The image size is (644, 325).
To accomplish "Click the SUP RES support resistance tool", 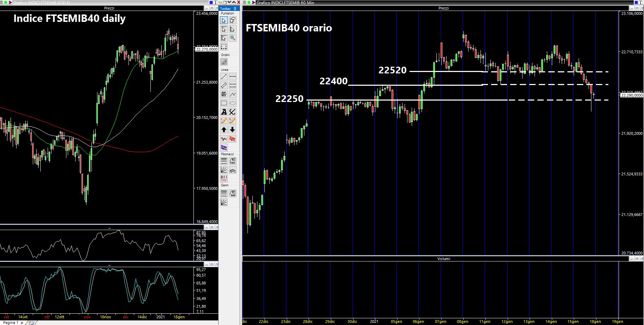I will 224,94.
